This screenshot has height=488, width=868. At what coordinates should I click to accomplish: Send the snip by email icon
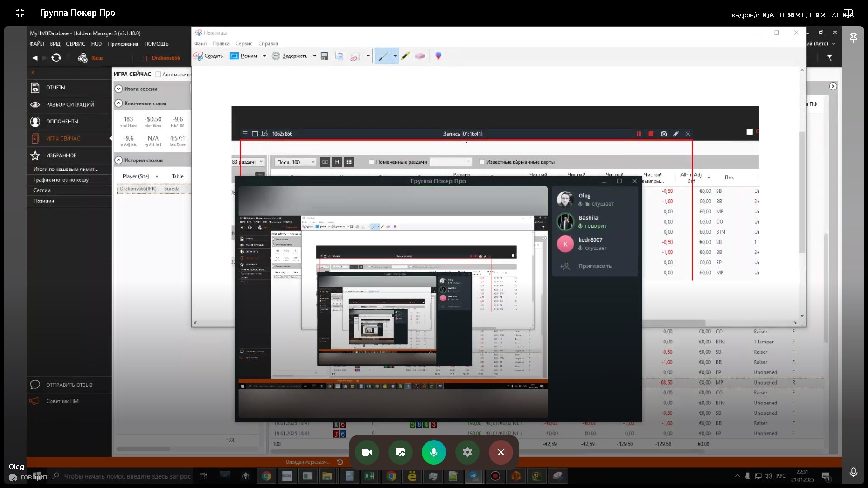click(355, 56)
